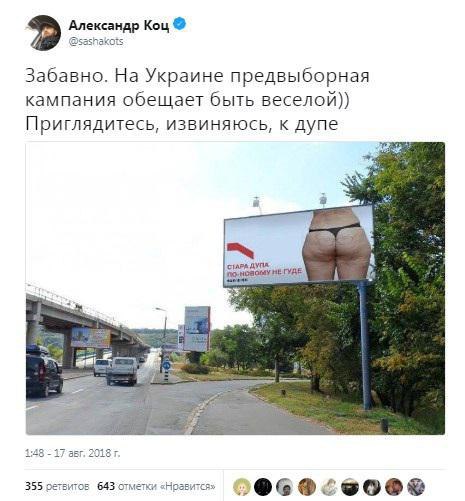
Task: Open the seventh liker's black-and-white avatar
Action: click(372, 487)
